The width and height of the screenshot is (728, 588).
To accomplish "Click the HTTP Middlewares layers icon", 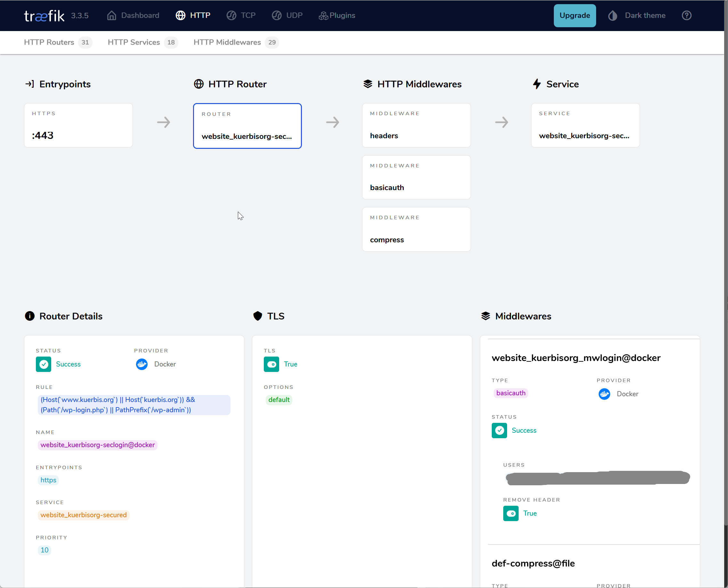I will pyautogui.click(x=368, y=84).
